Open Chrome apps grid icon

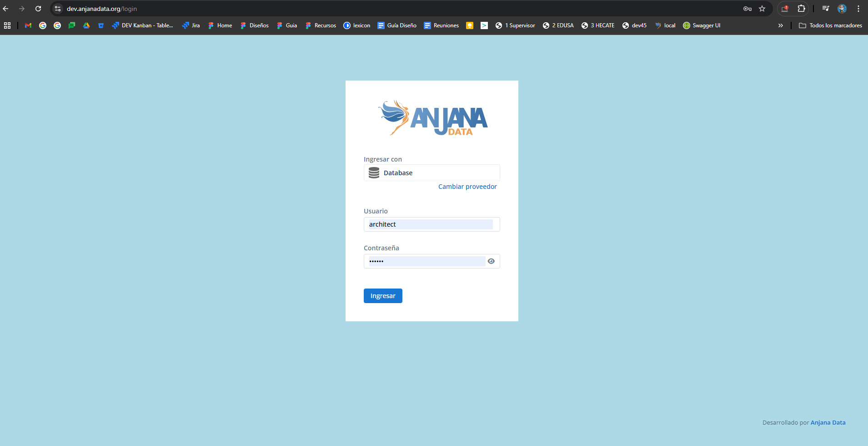7,25
